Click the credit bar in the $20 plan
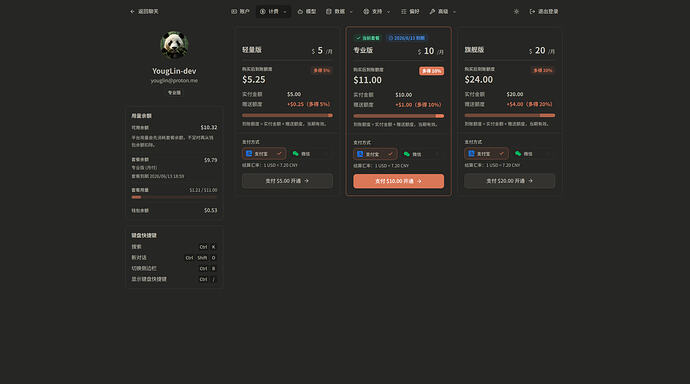The height and width of the screenshot is (384, 690). click(x=510, y=115)
